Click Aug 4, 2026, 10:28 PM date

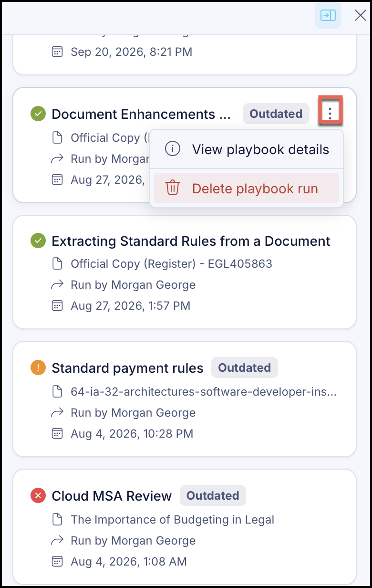point(132,433)
